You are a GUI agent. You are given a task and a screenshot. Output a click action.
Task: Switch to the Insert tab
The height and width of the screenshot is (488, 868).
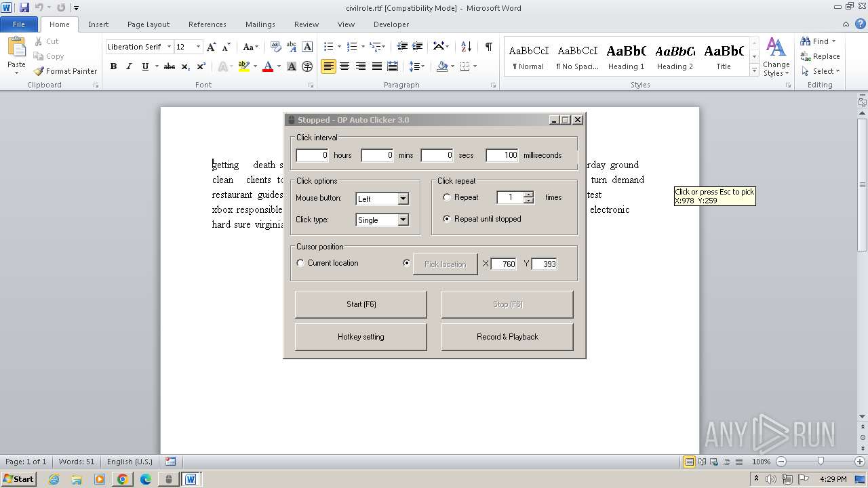point(98,24)
